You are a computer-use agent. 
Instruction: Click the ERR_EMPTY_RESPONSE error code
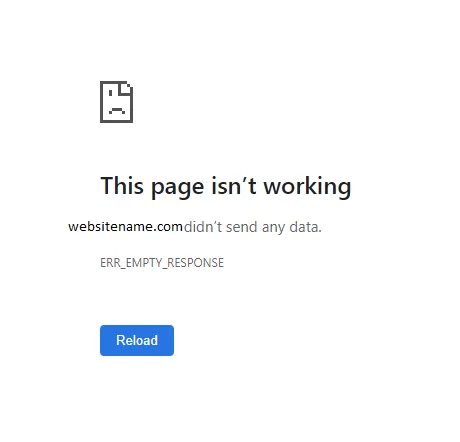pyautogui.click(x=162, y=263)
